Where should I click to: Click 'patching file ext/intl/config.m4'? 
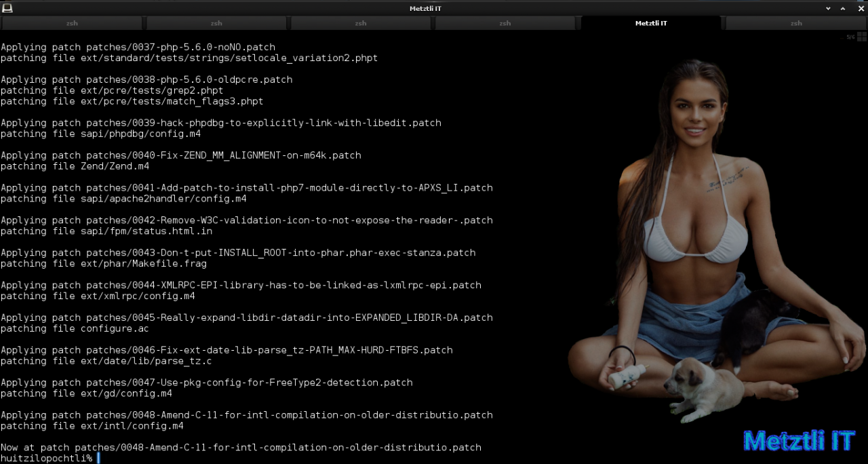[92, 427]
